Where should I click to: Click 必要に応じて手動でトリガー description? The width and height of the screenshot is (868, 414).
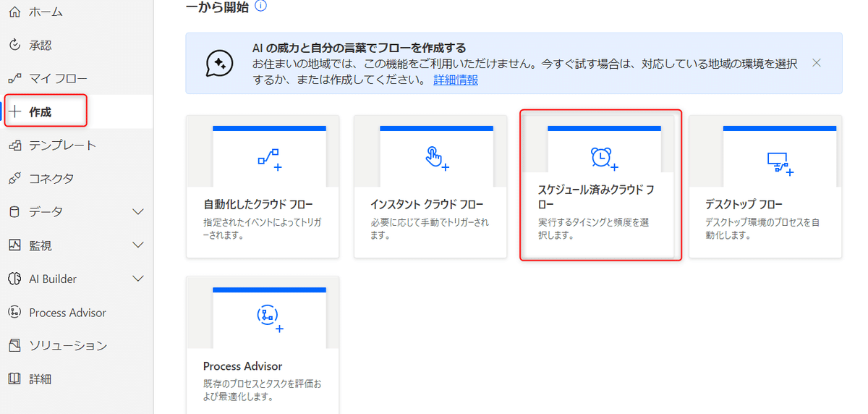[430, 229]
